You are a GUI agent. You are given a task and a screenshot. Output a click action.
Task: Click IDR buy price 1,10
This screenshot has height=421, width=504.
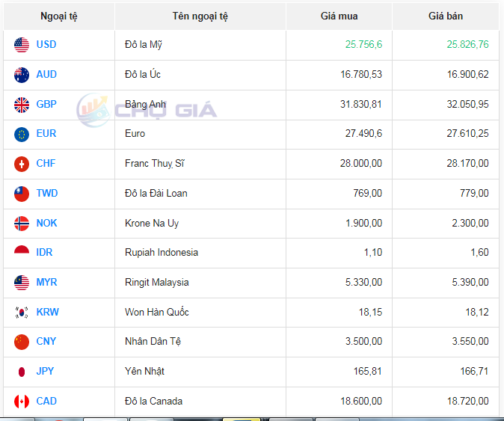tap(373, 252)
